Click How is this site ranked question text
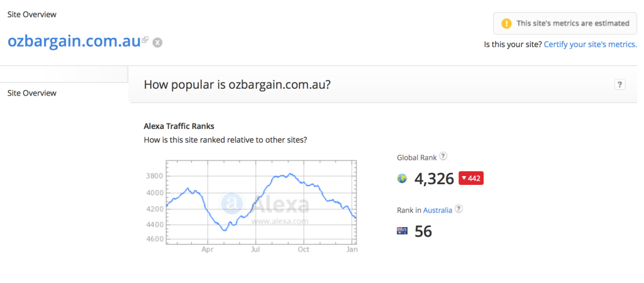Screen dimensions: 644x283 [x=226, y=140]
